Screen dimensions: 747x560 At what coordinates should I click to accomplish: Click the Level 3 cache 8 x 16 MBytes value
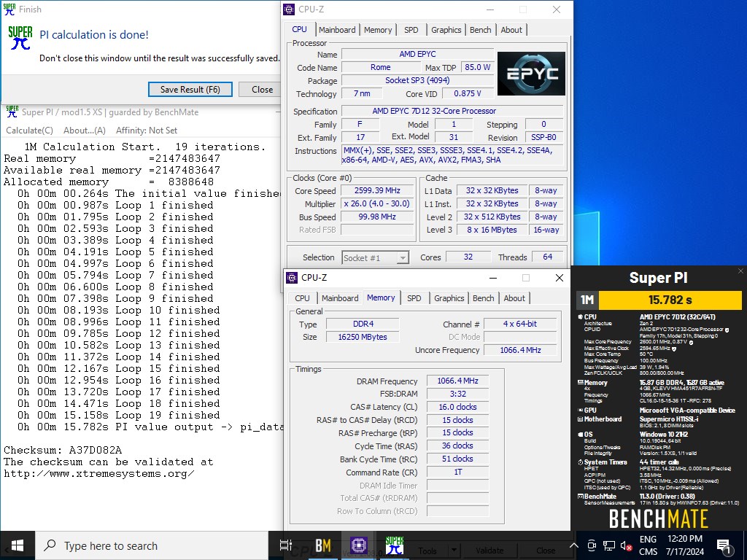coord(492,230)
